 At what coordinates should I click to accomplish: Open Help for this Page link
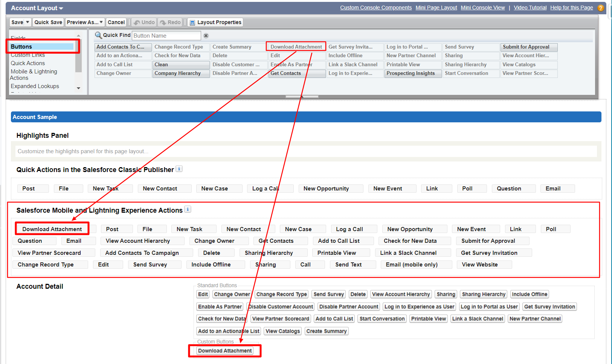(x=571, y=8)
